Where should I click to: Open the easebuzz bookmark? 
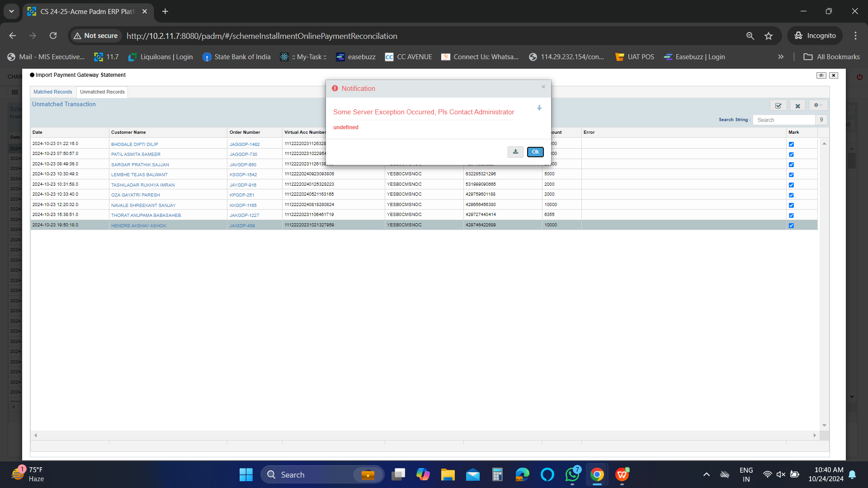pos(355,57)
